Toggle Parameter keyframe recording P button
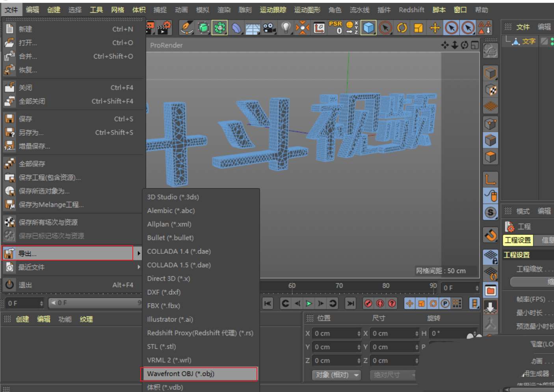Screen dimensions: 554x392 coord(445,303)
